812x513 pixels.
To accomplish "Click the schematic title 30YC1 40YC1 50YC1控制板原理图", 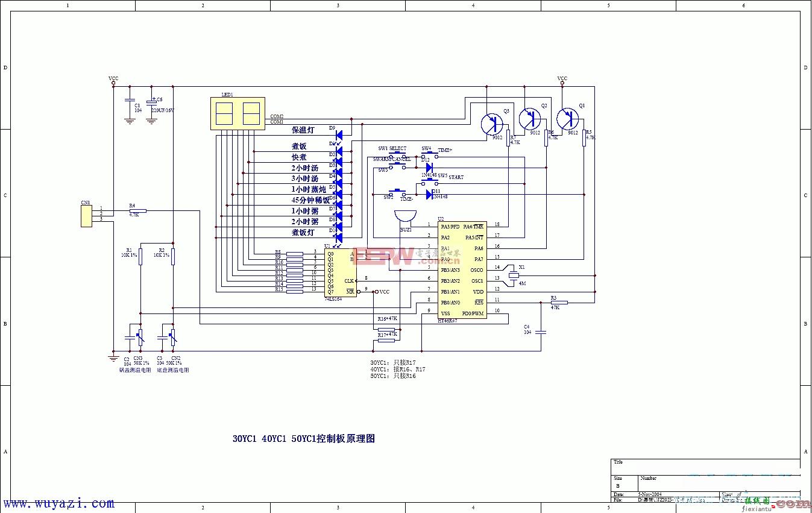I will point(304,439).
